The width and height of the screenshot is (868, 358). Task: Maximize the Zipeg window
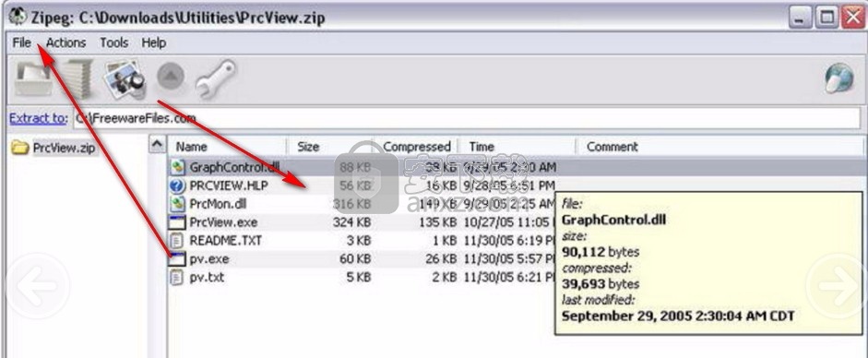[x=827, y=18]
